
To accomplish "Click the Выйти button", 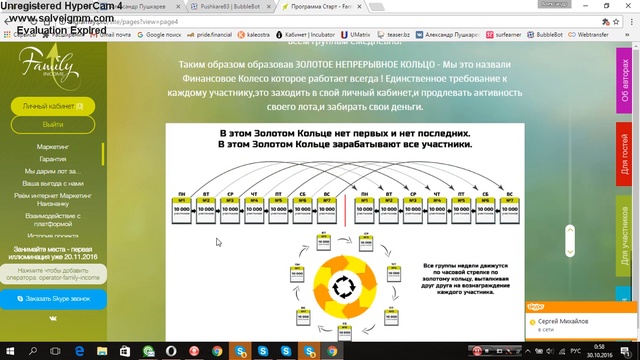I will coord(53,124).
